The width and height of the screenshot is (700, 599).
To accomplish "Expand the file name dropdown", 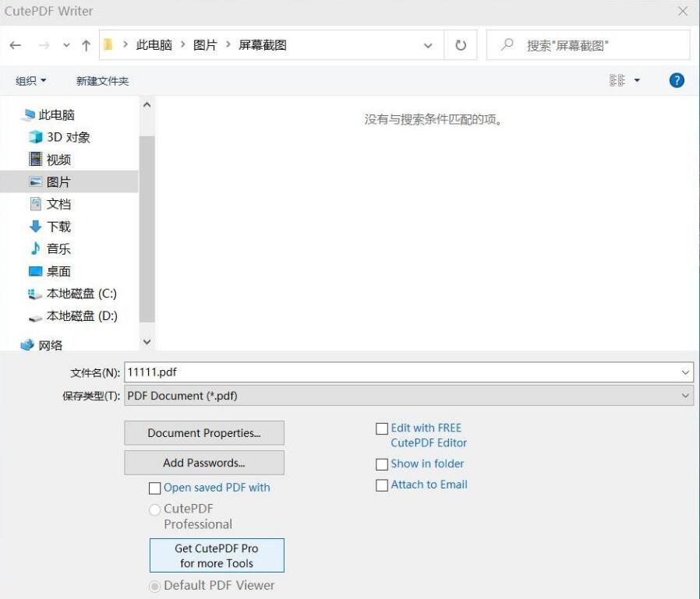I will click(x=685, y=372).
